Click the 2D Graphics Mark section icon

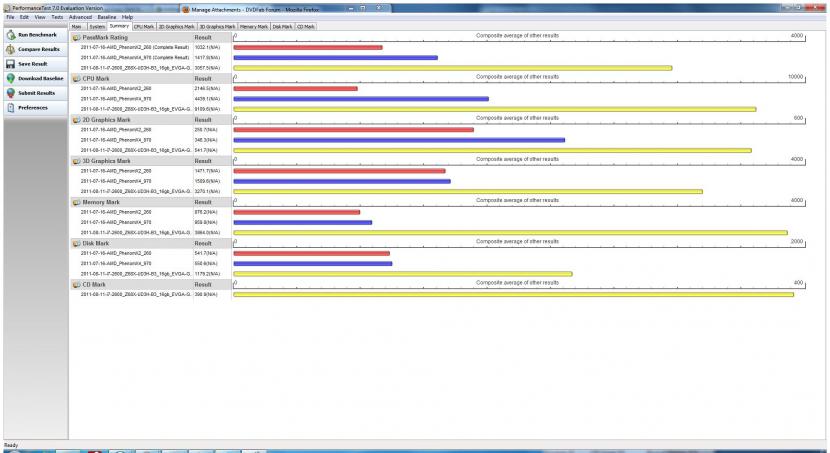76,120
